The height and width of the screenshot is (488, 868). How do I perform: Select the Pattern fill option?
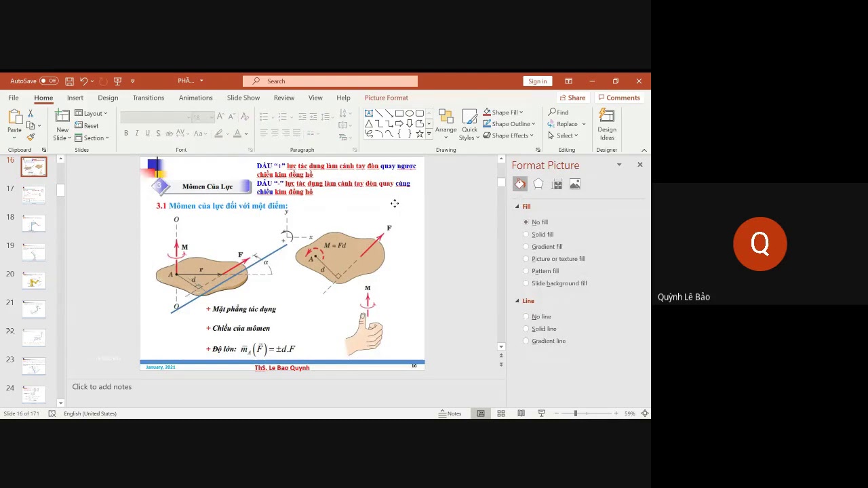click(541, 271)
